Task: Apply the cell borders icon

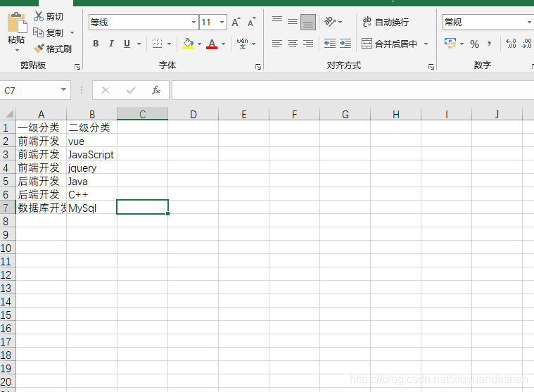Action: pos(157,44)
